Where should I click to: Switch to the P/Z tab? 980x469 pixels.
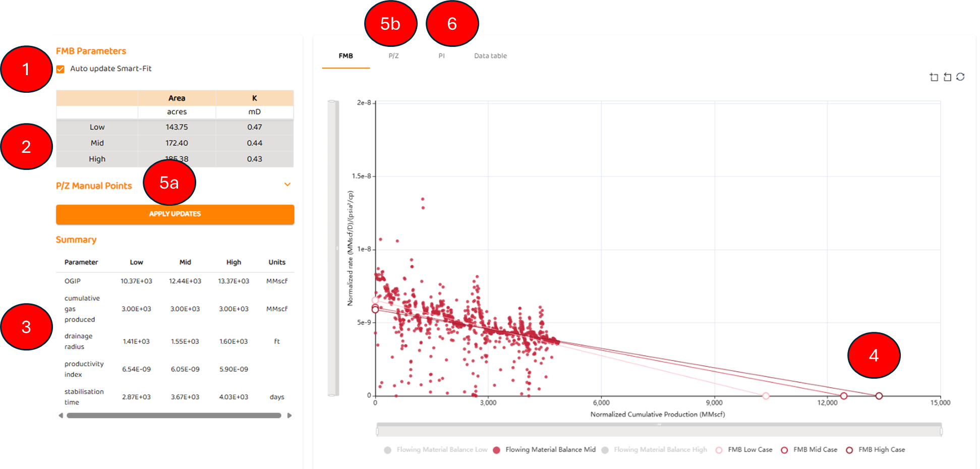tap(393, 56)
